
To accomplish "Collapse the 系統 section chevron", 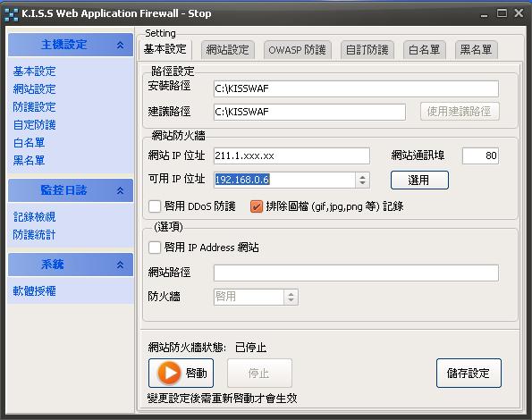I will coord(120,265).
